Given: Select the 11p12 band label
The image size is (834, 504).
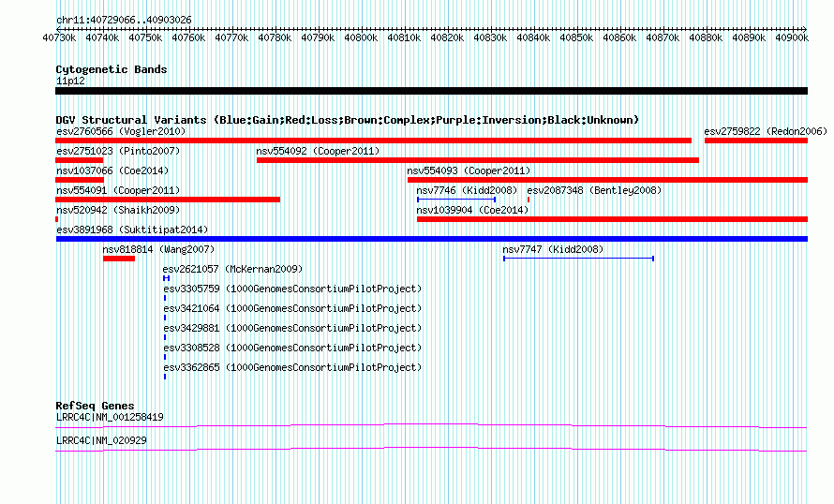Looking at the screenshot, I should [70, 81].
